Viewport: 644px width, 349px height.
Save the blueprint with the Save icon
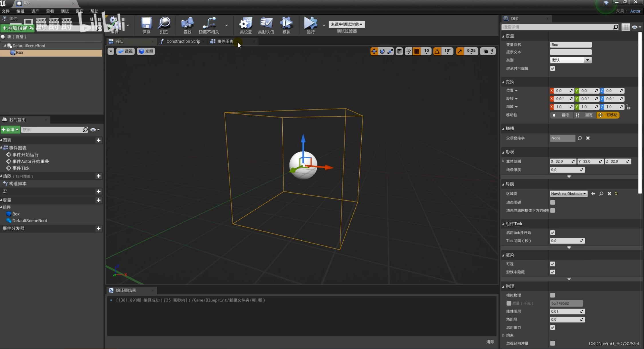click(146, 25)
